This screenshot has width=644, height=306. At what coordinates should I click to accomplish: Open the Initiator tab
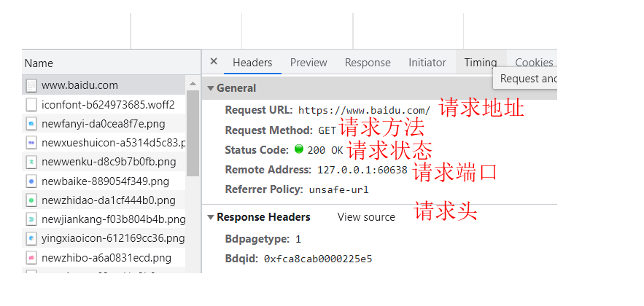pos(427,63)
